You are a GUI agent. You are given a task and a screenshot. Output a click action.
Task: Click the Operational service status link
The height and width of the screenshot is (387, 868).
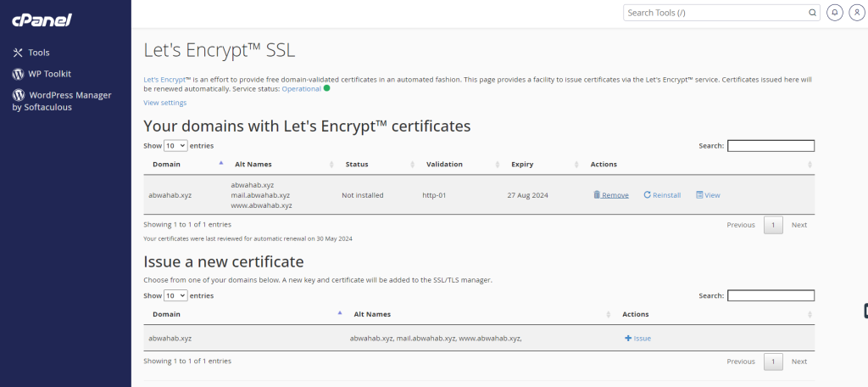[x=301, y=88]
